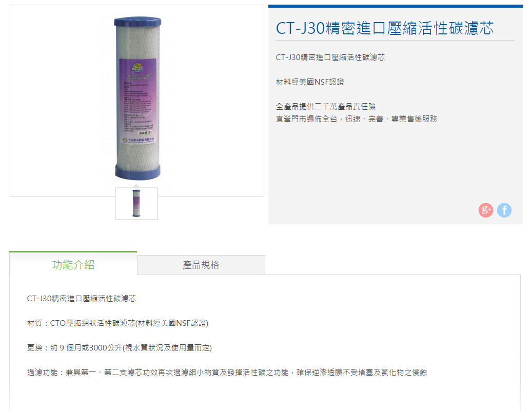Image resolution: width=532 pixels, height=411 pixels.
Task: Open the large filter cartridge product image
Action: [x=137, y=99]
